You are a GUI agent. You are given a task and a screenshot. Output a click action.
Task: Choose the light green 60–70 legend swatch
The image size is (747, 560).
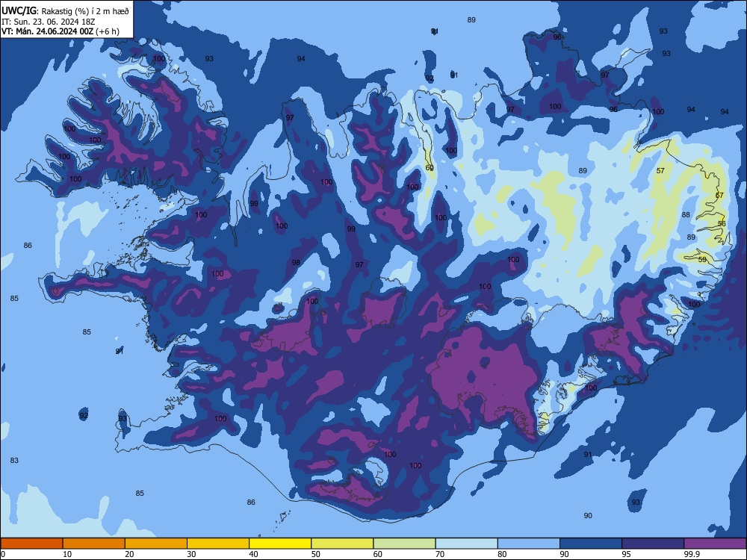[x=404, y=544]
